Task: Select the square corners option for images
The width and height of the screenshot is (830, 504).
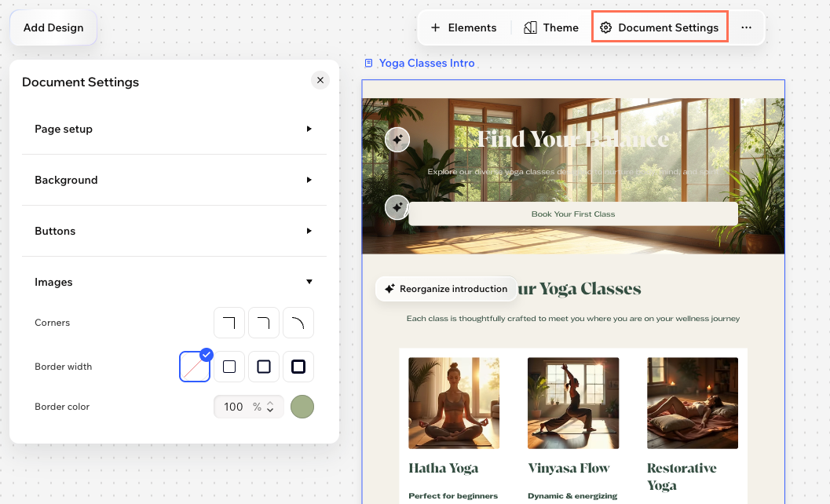Action: [x=229, y=323]
